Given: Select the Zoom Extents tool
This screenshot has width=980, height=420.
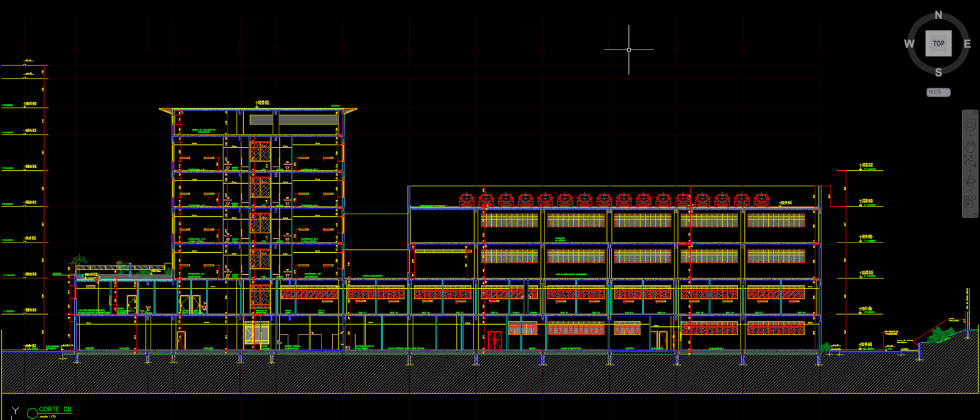Looking at the screenshot, I should 970,161.
